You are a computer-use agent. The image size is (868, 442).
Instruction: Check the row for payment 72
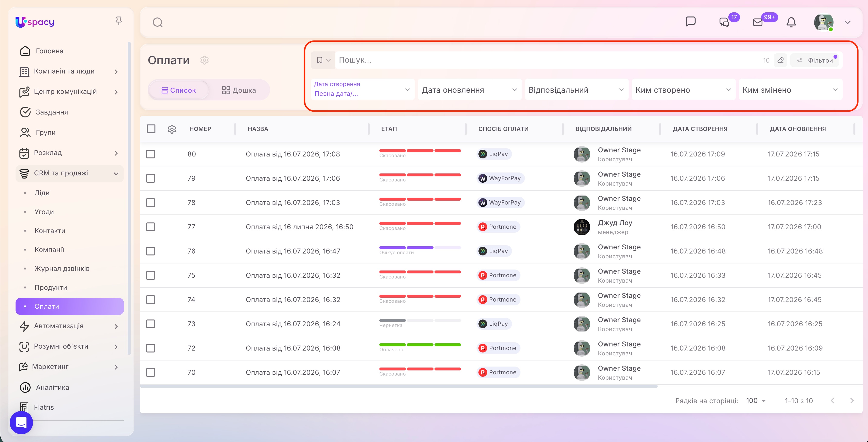point(151,348)
